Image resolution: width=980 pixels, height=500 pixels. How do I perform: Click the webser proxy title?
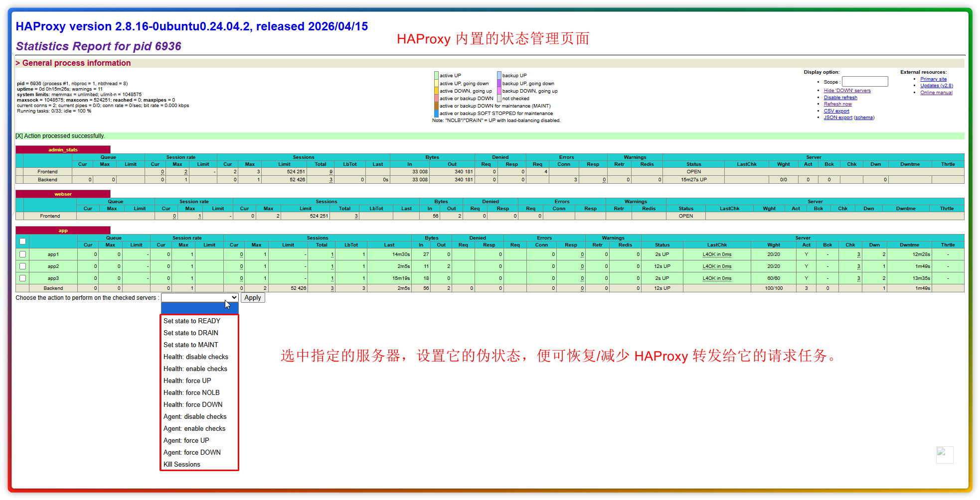63,194
